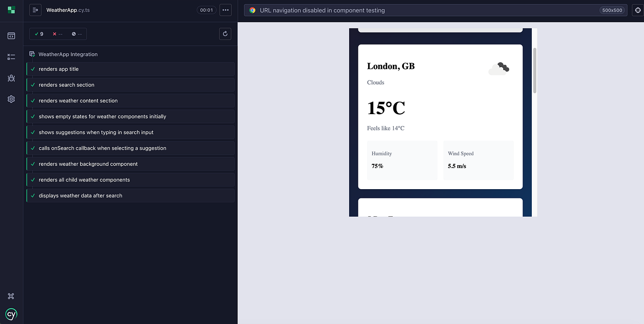
Task: Click the 15°C temperature reading
Action: tap(386, 108)
